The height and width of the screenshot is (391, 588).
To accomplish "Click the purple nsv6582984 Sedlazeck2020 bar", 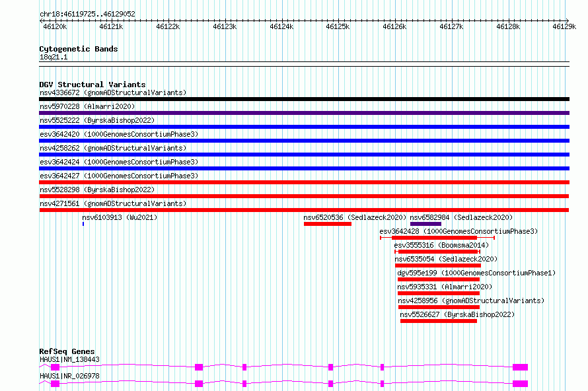I will 425,224.
